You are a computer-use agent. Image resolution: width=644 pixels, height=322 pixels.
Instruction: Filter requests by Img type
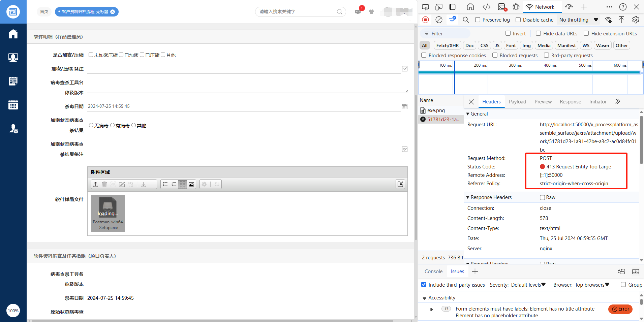click(x=526, y=45)
